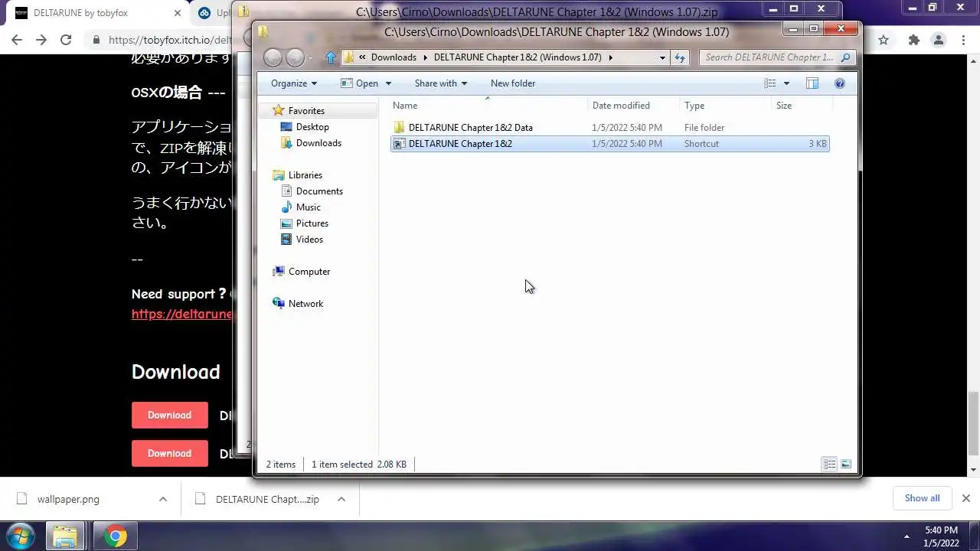Click New folder in the toolbar

coord(513,83)
